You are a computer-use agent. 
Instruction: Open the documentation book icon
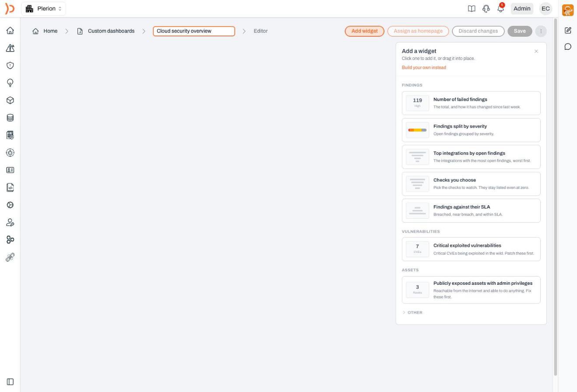(472, 9)
